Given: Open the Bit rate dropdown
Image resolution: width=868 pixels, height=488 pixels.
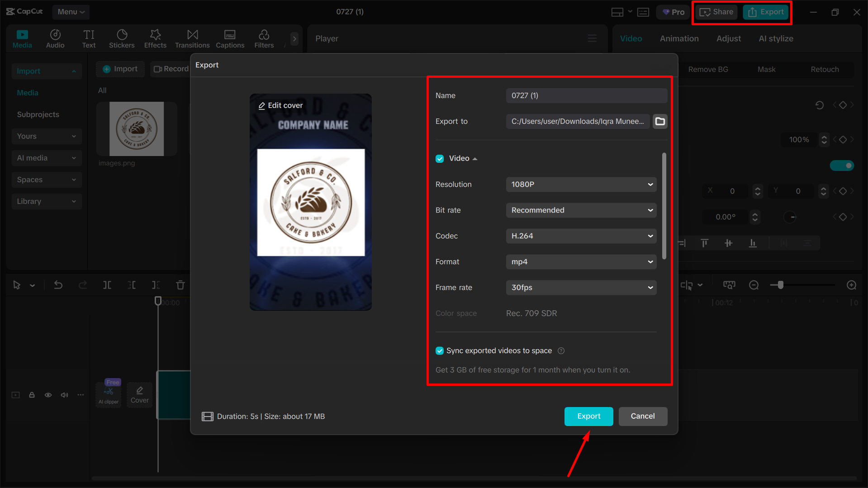Looking at the screenshot, I should pyautogui.click(x=581, y=210).
